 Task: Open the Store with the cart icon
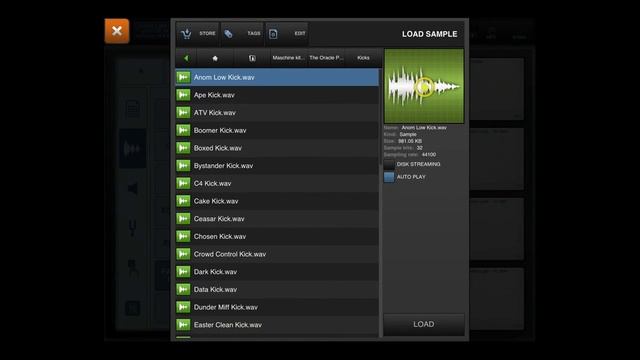[198, 33]
